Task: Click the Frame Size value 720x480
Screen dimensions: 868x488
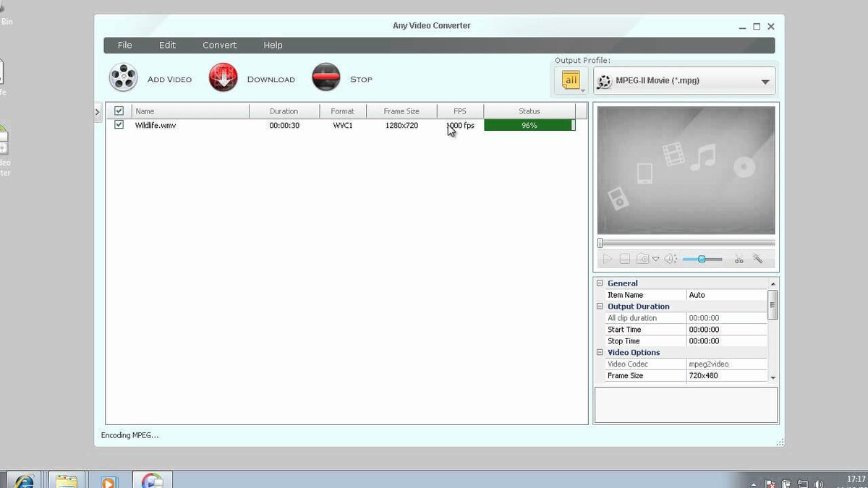Action: pyautogui.click(x=726, y=376)
